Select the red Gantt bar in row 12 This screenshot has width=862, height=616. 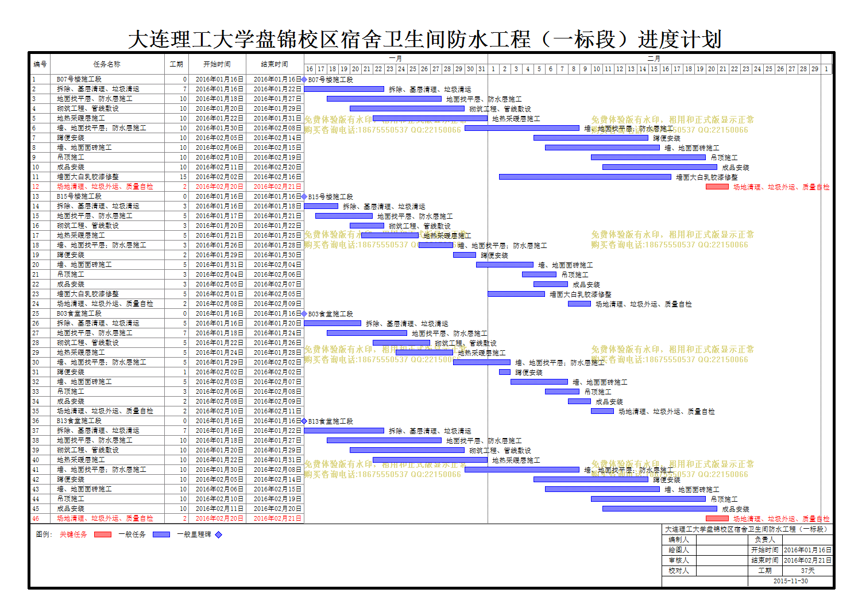(717, 187)
